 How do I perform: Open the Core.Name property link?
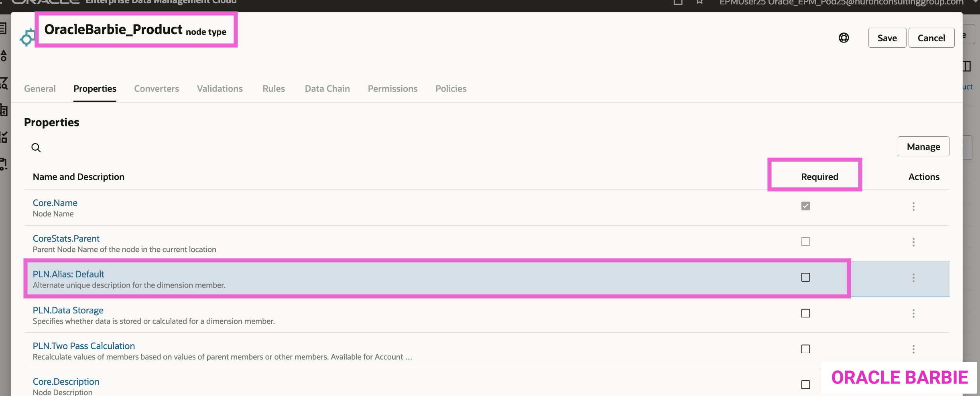(55, 203)
